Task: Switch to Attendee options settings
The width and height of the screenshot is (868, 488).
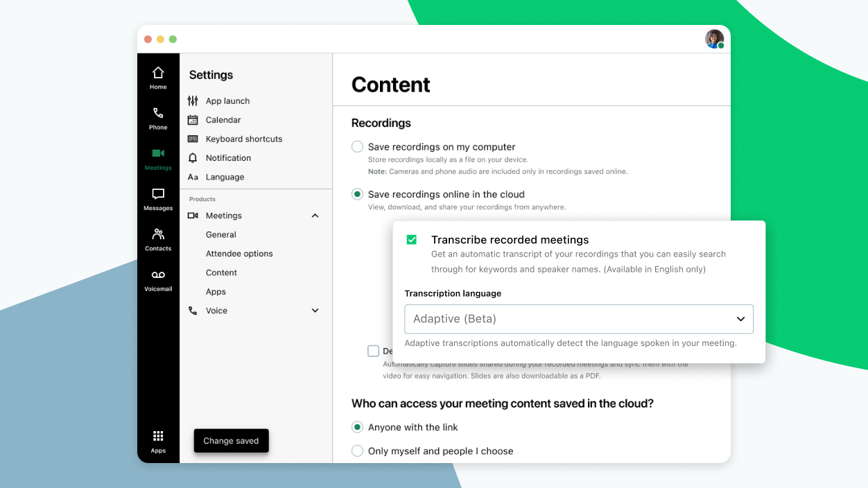Action: coord(239,253)
